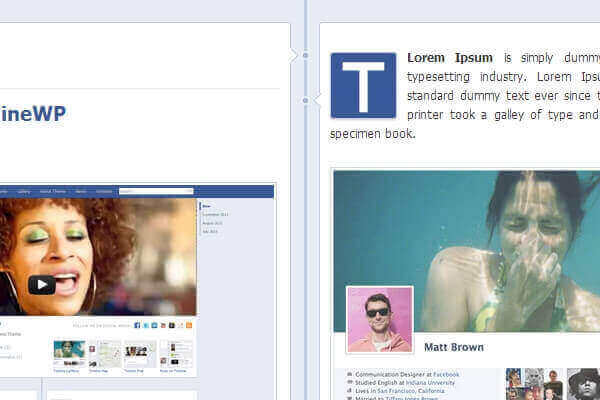Click the Facebook social follow icon

coord(137,325)
